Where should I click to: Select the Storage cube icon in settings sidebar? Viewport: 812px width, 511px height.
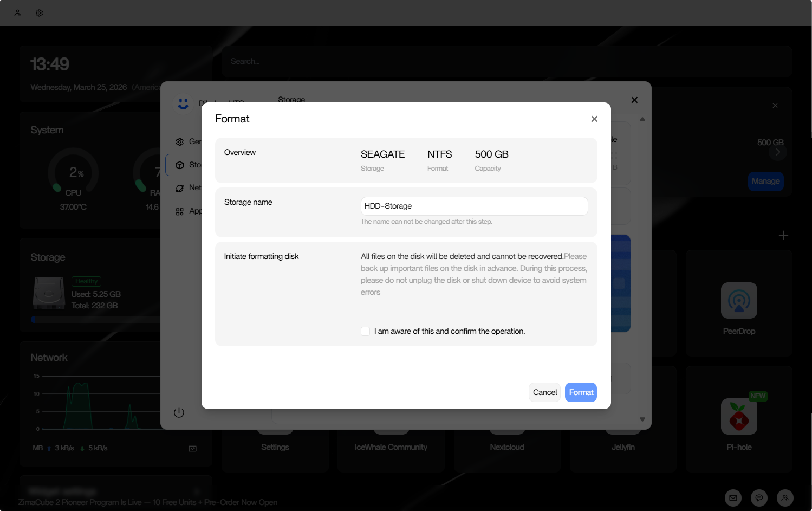180,165
